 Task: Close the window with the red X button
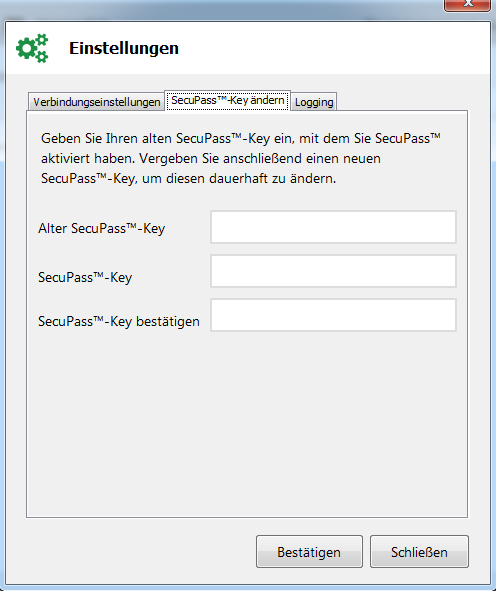[467, 5]
